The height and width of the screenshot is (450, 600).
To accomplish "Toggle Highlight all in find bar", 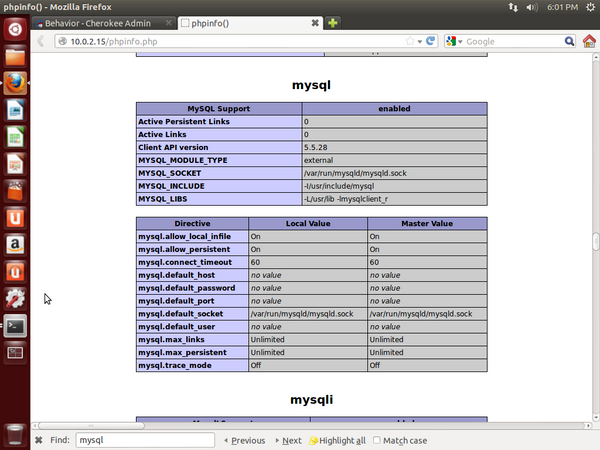I will pyautogui.click(x=337, y=440).
